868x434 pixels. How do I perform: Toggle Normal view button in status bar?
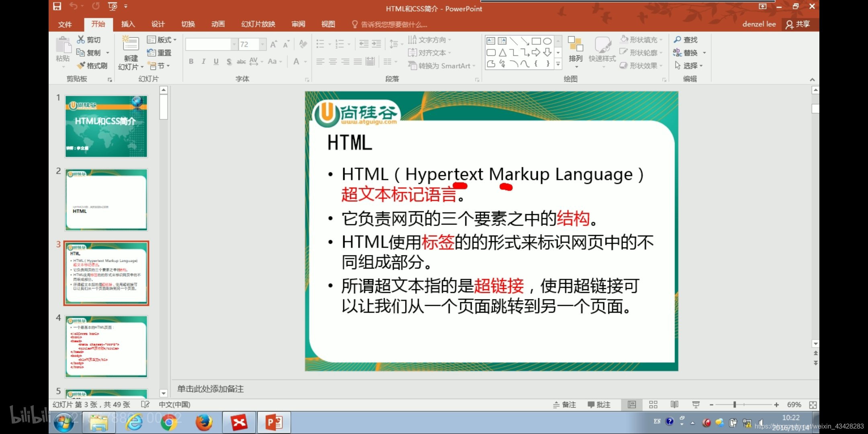click(632, 405)
